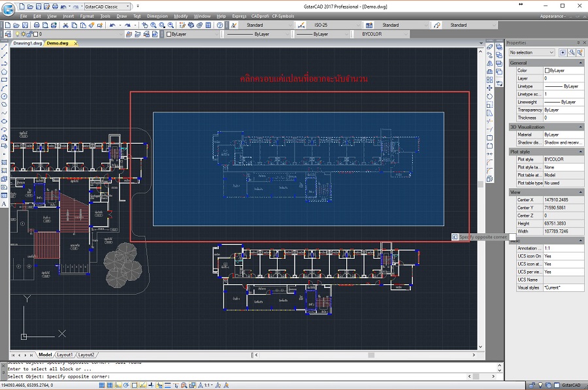Open the GstarCAD application logo menu
The width and height of the screenshot is (588, 390).
tap(8, 9)
